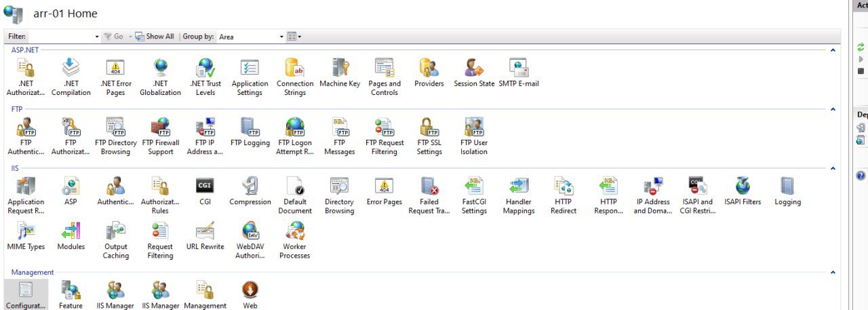
Task: Open IIS Logging feature
Action: (787, 191)
